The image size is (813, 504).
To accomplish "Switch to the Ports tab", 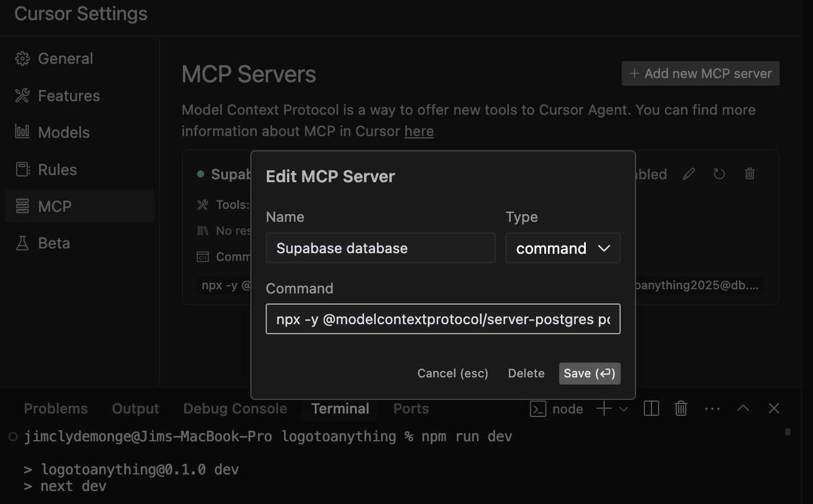I will [411, 408].
